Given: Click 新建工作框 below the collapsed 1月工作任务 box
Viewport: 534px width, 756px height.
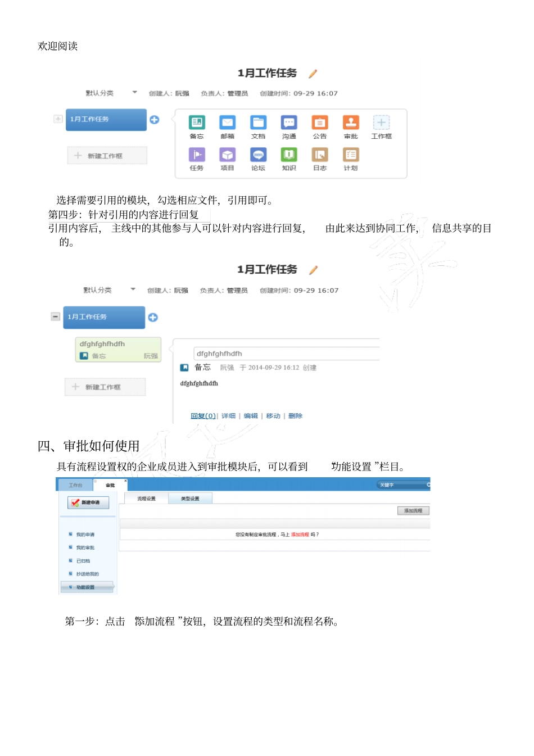Looking at the screenshot, I should tap(107, 156).
